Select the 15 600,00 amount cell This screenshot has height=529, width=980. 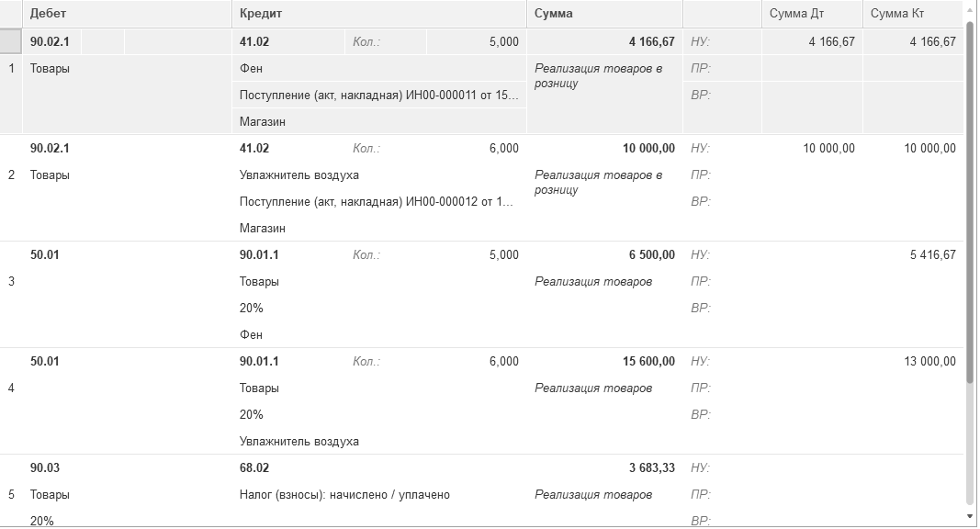[x=648, y=362]
